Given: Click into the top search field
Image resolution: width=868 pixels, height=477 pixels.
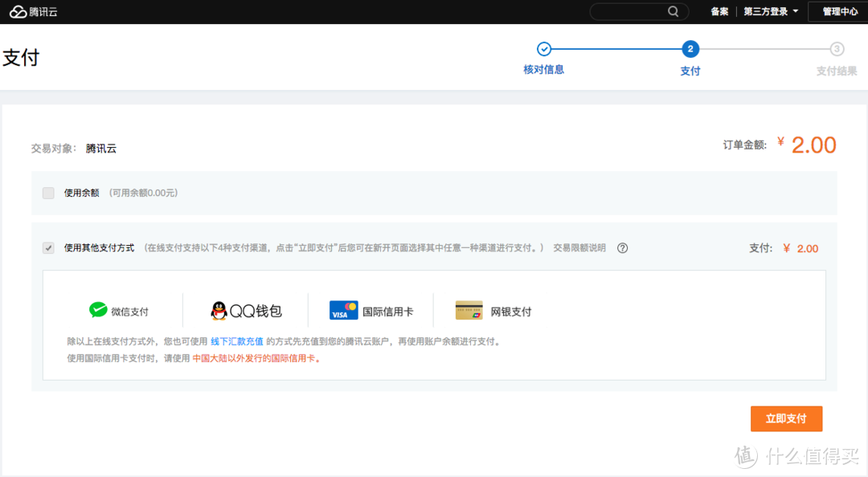Looking at the screenshot, I should tap(639, 11).
